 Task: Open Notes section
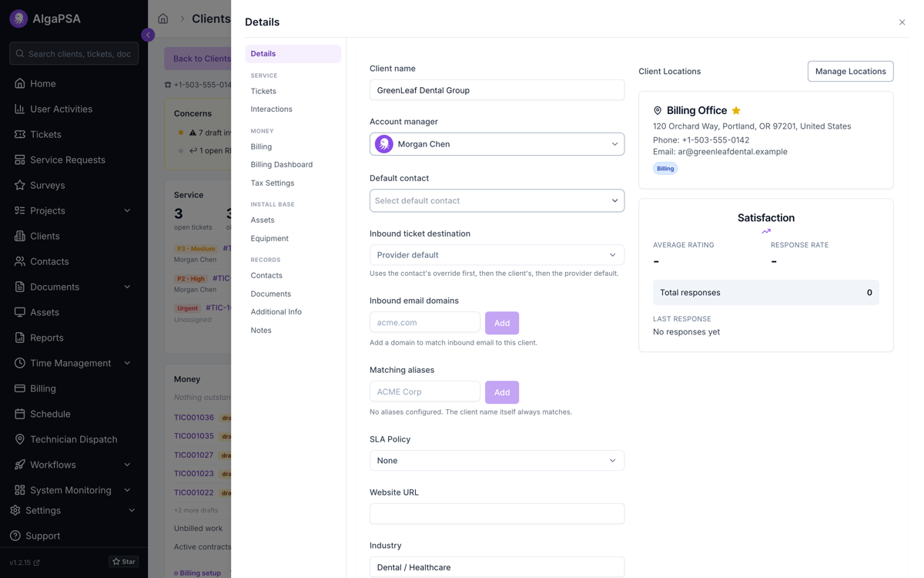pyautogui.click(x=261, y=331)
